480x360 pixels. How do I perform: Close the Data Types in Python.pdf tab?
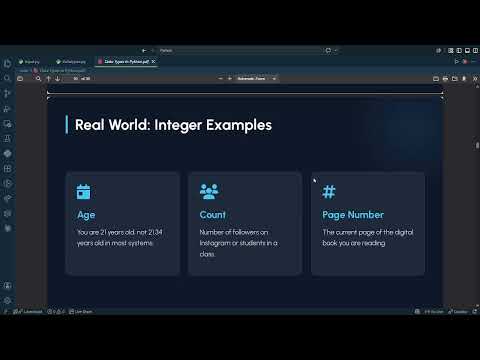(153, 62)
